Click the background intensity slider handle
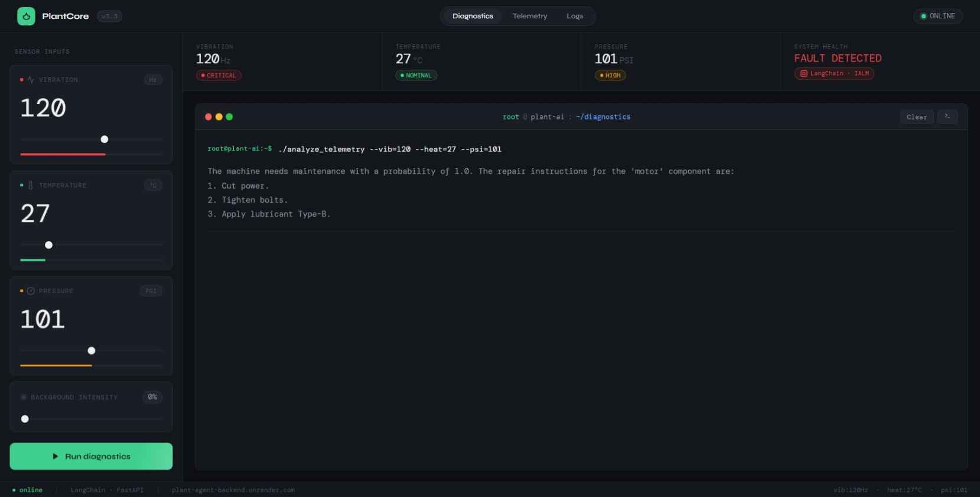The width and height of the screenshot is (980, 497). pyautogui.click(x=25, y=419)
